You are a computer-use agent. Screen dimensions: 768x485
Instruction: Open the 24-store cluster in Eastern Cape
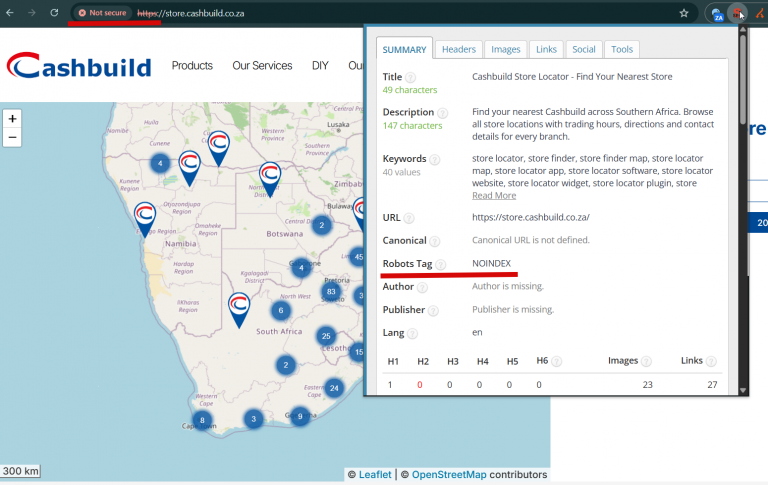tap(334, 388)
